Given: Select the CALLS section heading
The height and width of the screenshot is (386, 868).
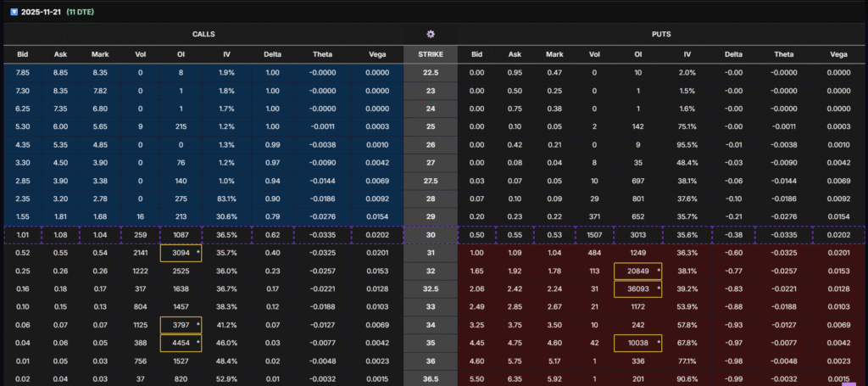Looking at the screenshot, I should [203, 34].
